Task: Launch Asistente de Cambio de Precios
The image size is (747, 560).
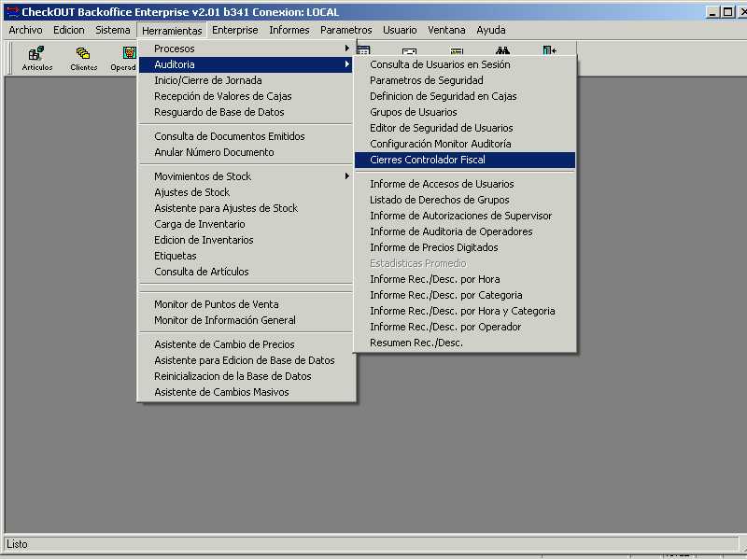Action: click(246, 344)
